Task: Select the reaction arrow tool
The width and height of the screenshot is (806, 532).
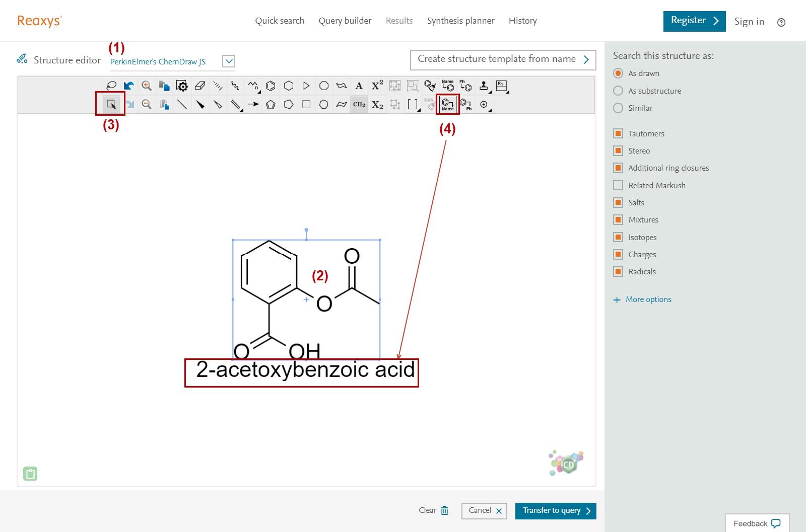Action: click(x=253, y=104)
